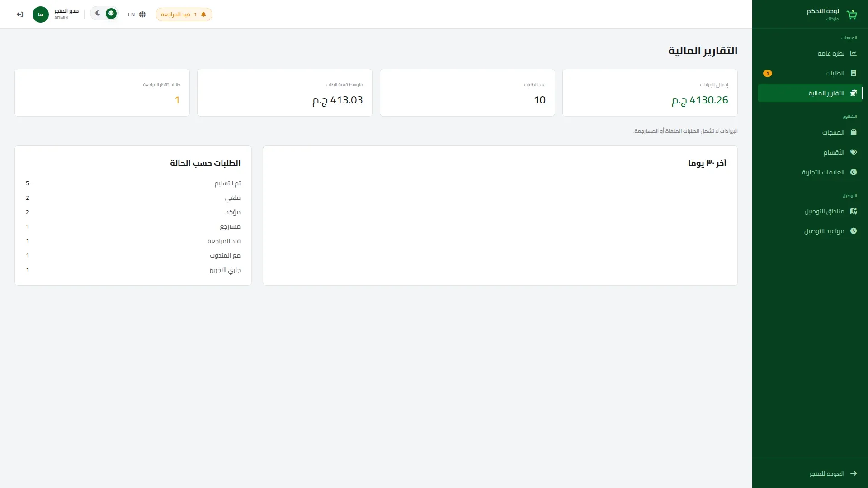Click the مؤكد confirmed status row
The width and height of the screenshot is (868, 488).
(133, 212)
